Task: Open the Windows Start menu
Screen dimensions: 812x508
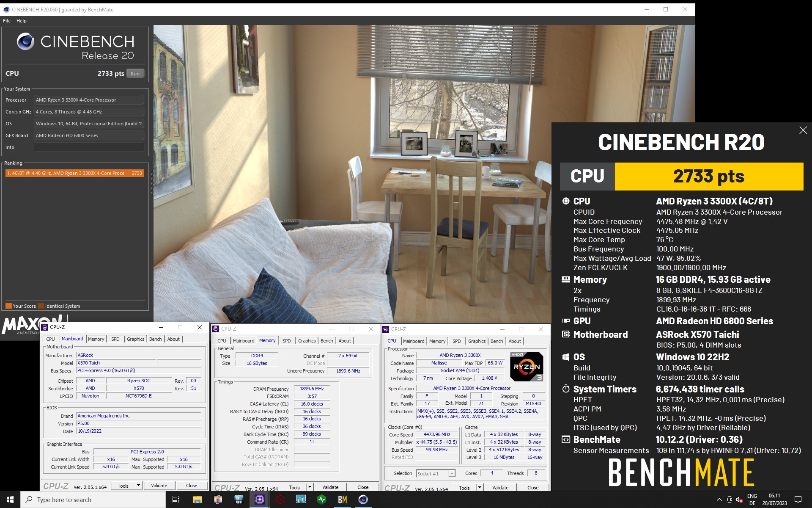Action: pyautogui.click(x=10, y=500)
